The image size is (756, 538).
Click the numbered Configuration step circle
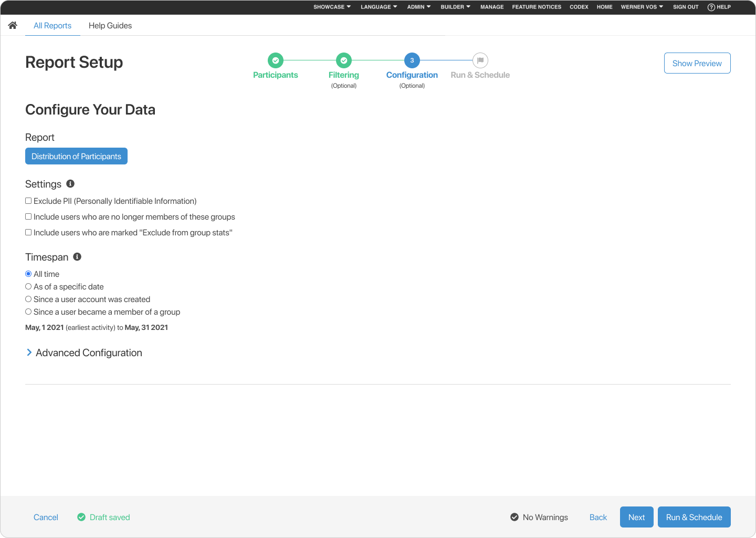[412, 60]
